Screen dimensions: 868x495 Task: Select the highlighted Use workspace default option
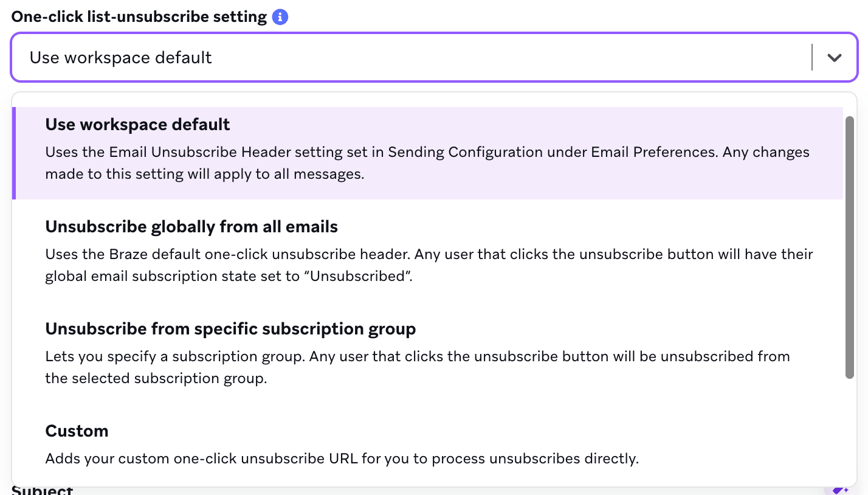(x=429, y=153)
